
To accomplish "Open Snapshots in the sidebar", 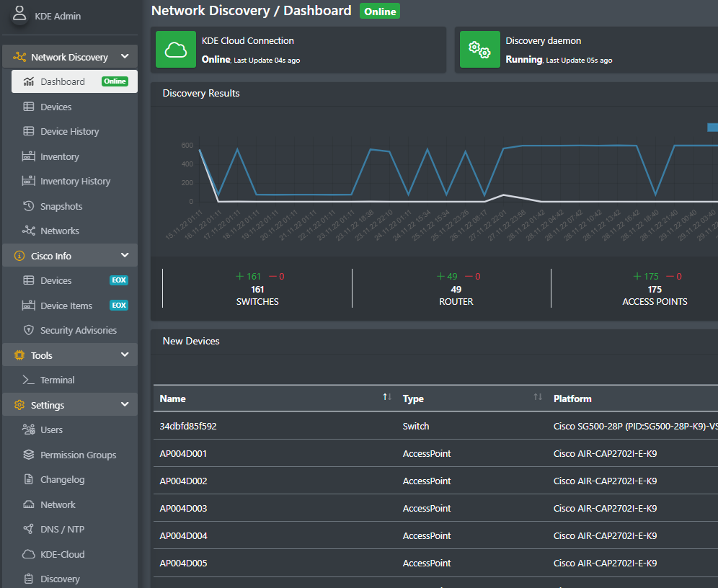I will tap(74, 206).
